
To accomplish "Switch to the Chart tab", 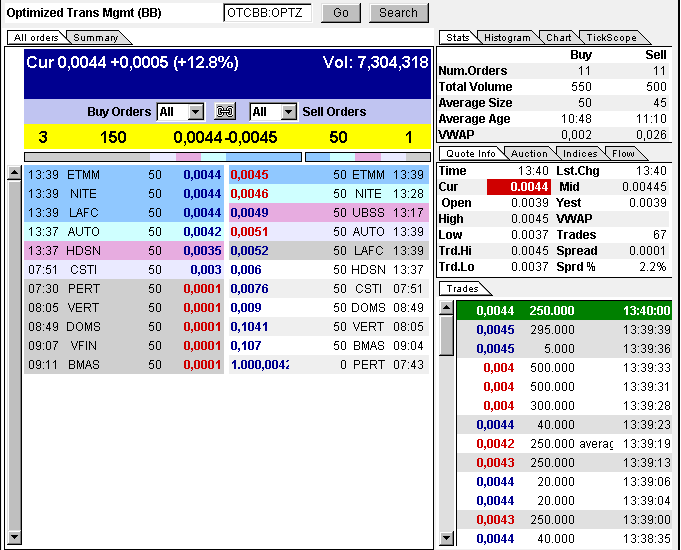I will point(558,38).
